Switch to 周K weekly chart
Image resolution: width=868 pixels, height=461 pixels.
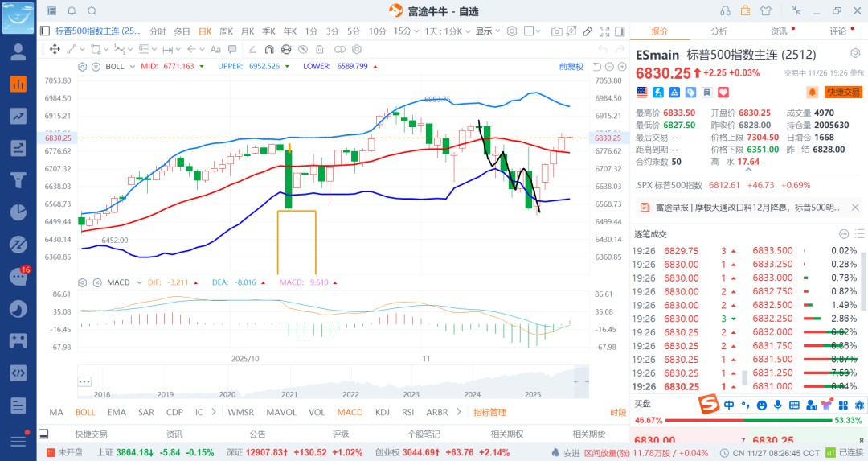tap(227, 31)
